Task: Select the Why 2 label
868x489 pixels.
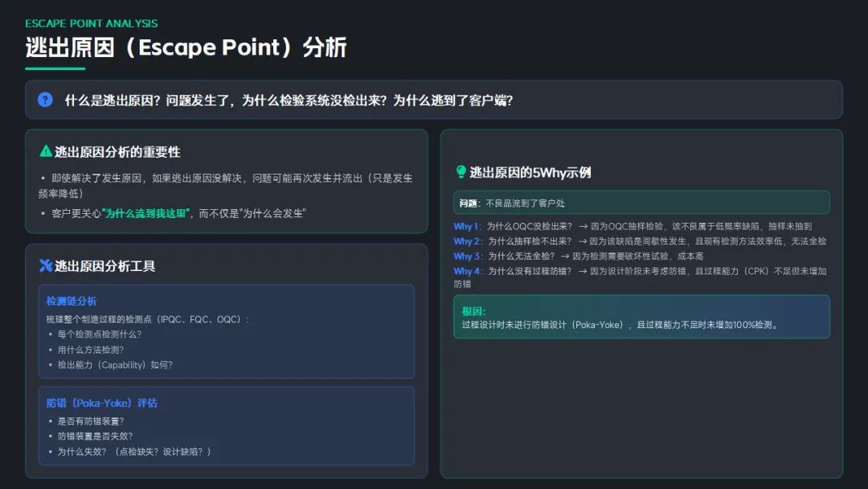Action: tap(468, 241)
